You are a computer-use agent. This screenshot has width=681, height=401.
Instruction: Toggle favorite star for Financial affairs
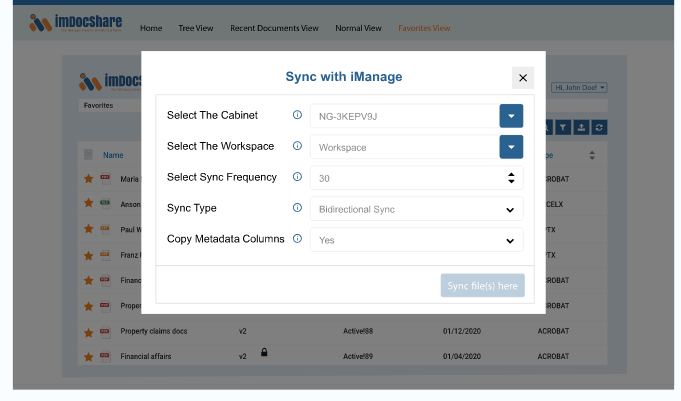click(x=88, y=355)
